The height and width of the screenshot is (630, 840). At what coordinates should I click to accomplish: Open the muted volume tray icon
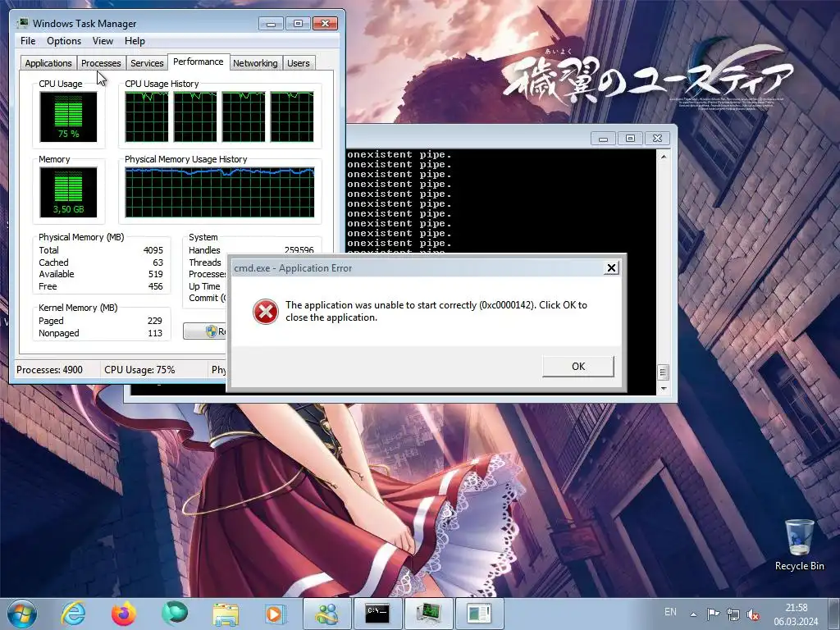[753, 614]
